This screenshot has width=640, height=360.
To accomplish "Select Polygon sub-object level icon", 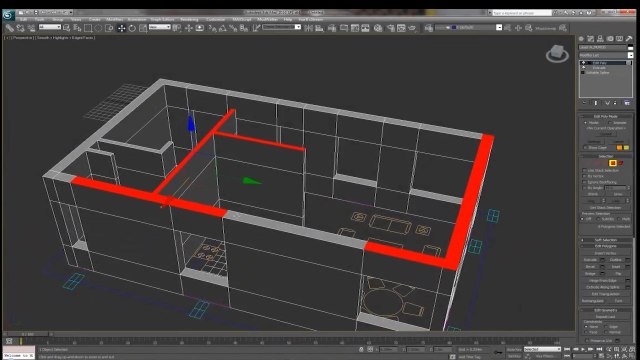I will click(x=613, y=163).
